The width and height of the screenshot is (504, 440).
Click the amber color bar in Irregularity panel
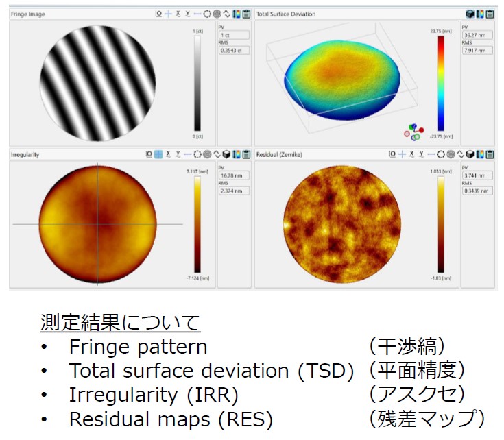click(197, 224)
